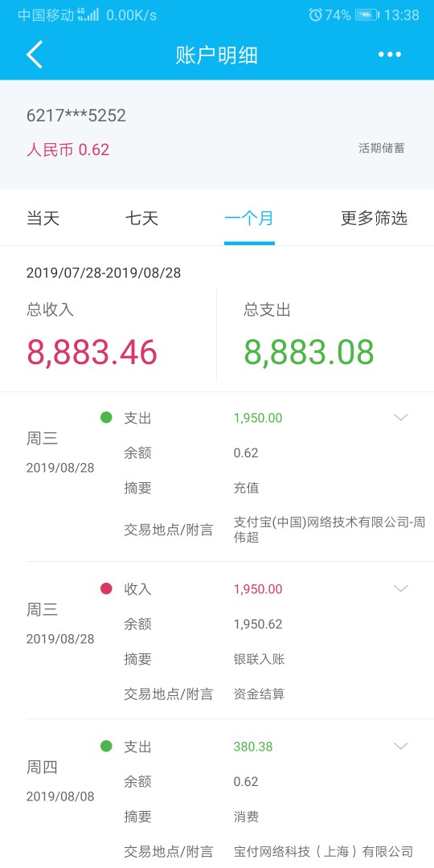This screenshot has width=434, height=868.
Task: Tap the red 1,950.00 income amount
Action: pyautogui.click(x=258, y=588)
